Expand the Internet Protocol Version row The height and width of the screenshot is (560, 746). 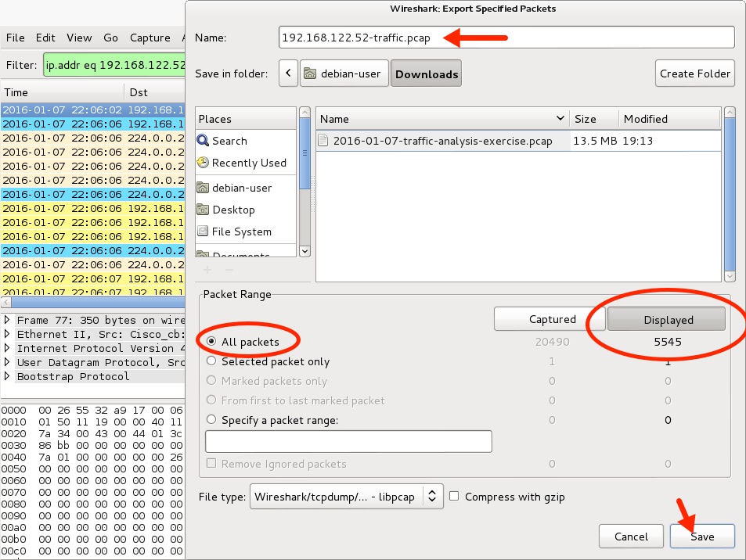tap(7, 347)
